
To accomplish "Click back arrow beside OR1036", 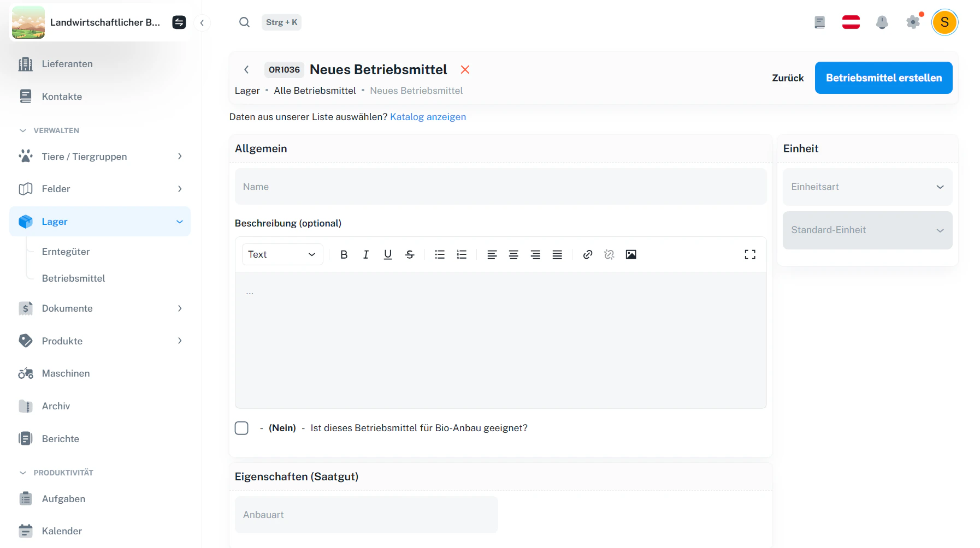I will [246, 69].
